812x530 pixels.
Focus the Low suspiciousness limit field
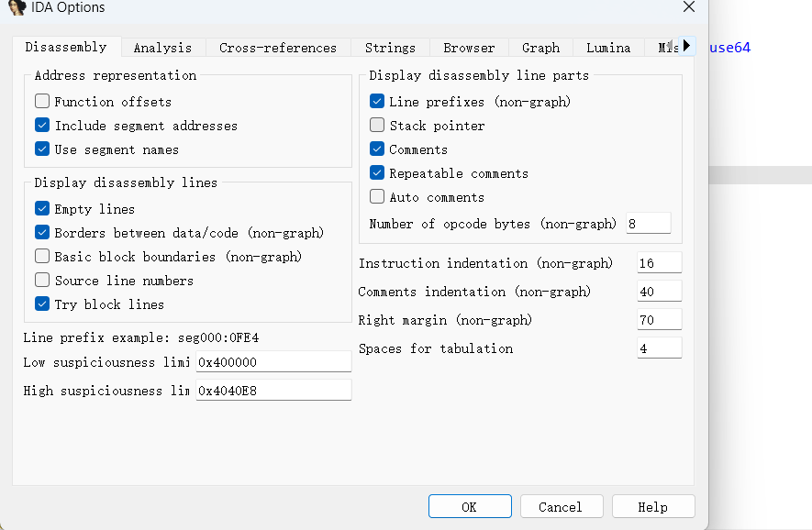point(273,362)
